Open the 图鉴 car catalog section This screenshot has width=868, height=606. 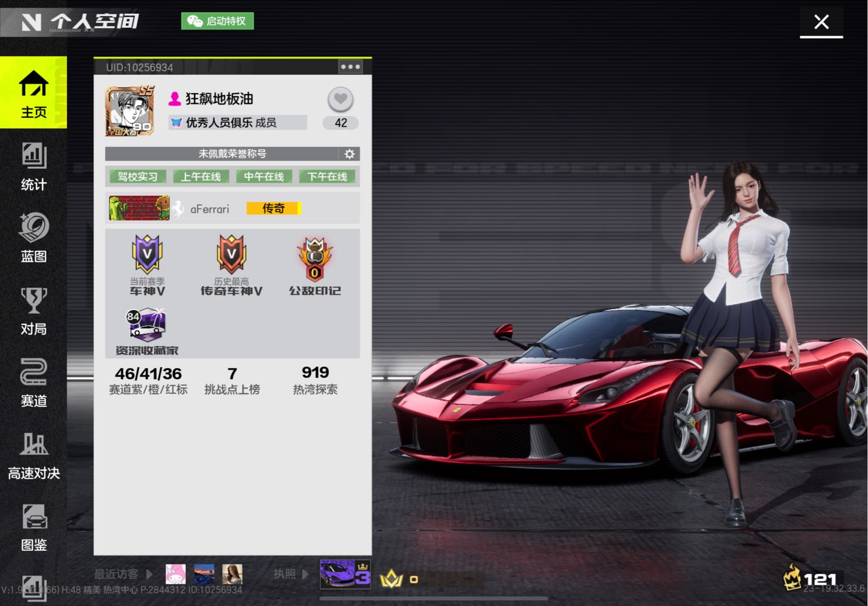pyautogui.click(x=34, y=527)
